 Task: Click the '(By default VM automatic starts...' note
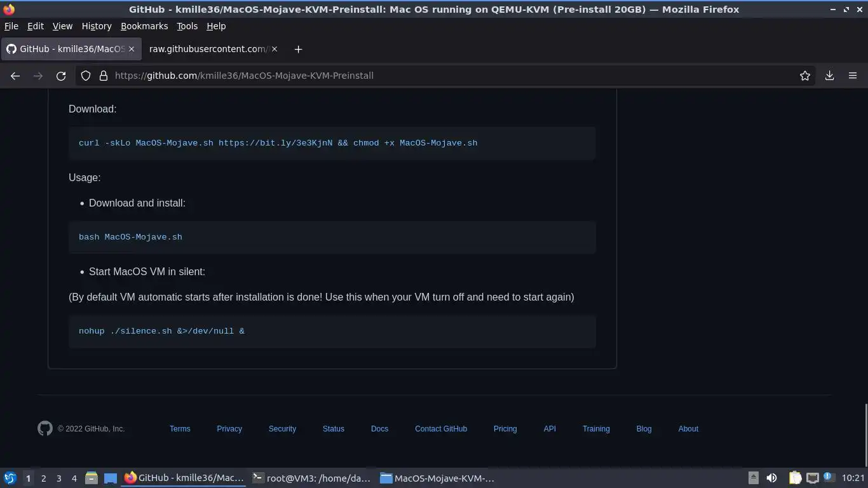tap(322, 297)
